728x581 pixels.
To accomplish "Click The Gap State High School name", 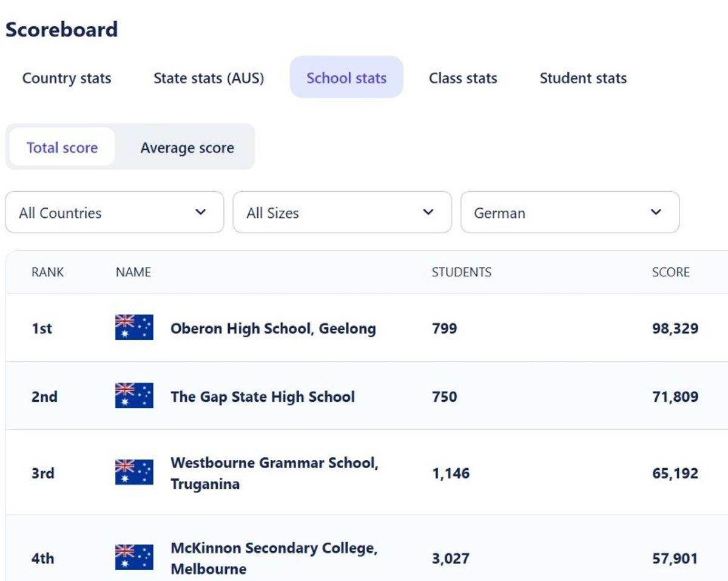I will [262, 396].
